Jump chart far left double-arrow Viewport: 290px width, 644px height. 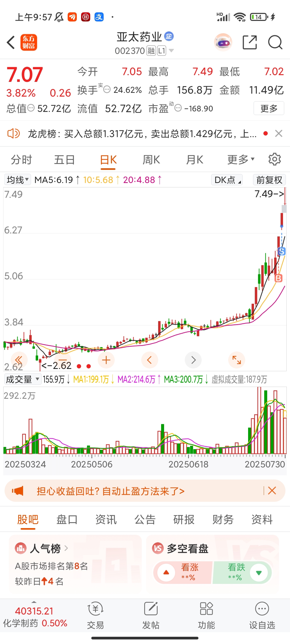[x=19, y=360]
